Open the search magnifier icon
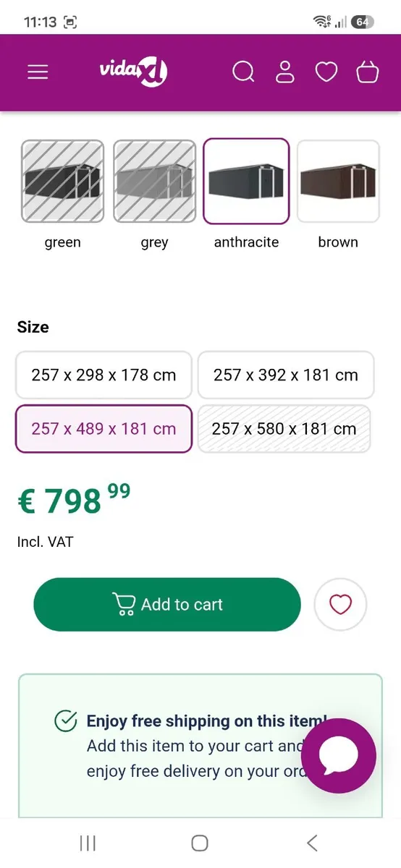This screenshot has width=401, height=868. pyautogui.click(x=243, y=72)
